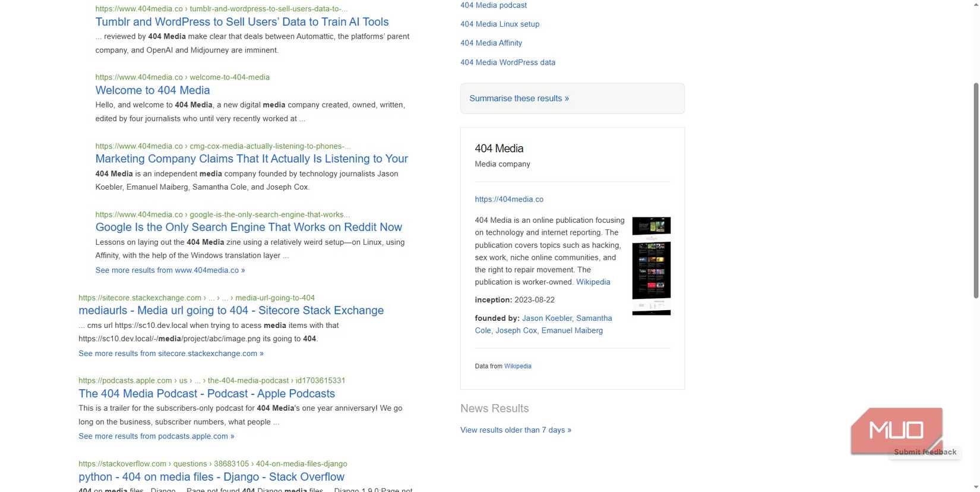Screen dimensions: 980x492
Task: Visit https://404media.co from the info card
Action: [x=509, y=200]
